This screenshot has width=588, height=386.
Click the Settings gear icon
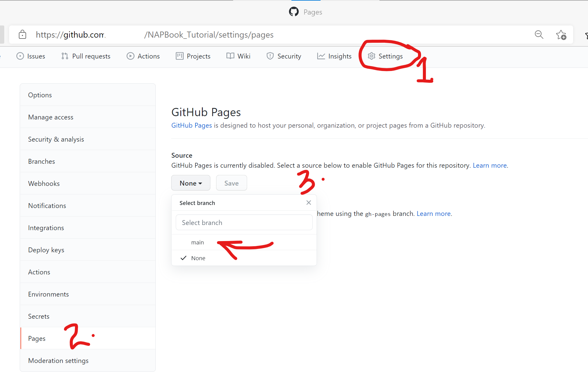coord(371,56)
